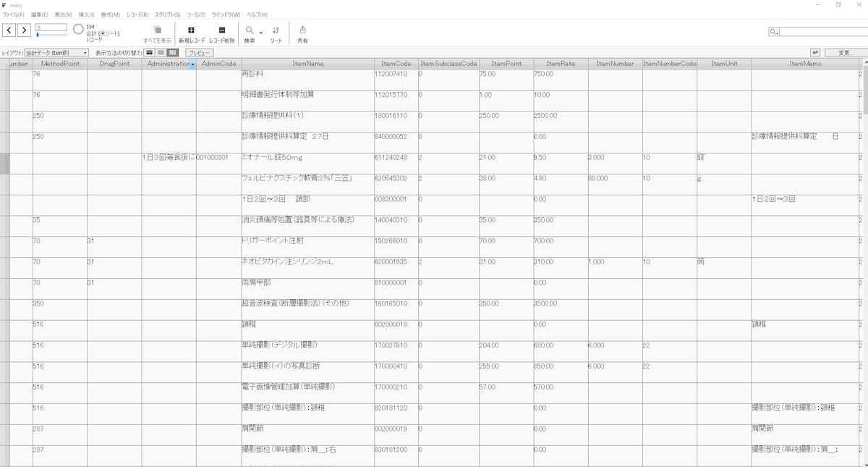This screenshot has width=868, height=467.
Task: Open the 検索 dropdown arrow
Action: [x=261, y=33]
